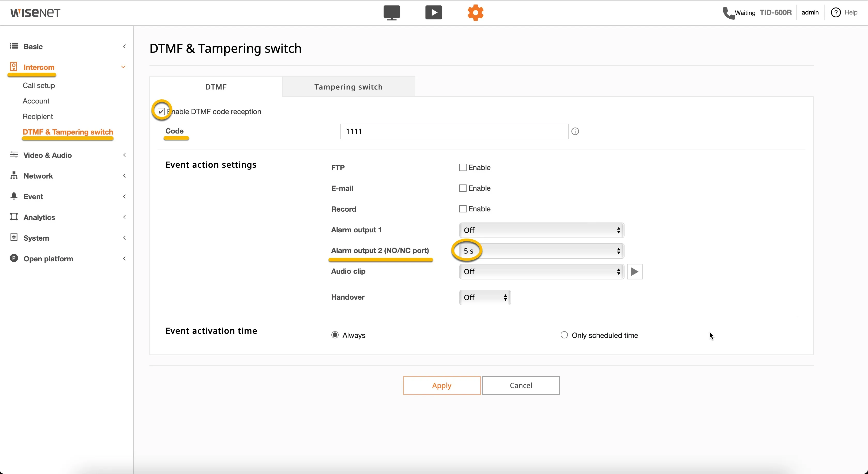Enable the E-mail event action checkbox
This screenshot has width=868, height=474.
click(x=463, y=188)
